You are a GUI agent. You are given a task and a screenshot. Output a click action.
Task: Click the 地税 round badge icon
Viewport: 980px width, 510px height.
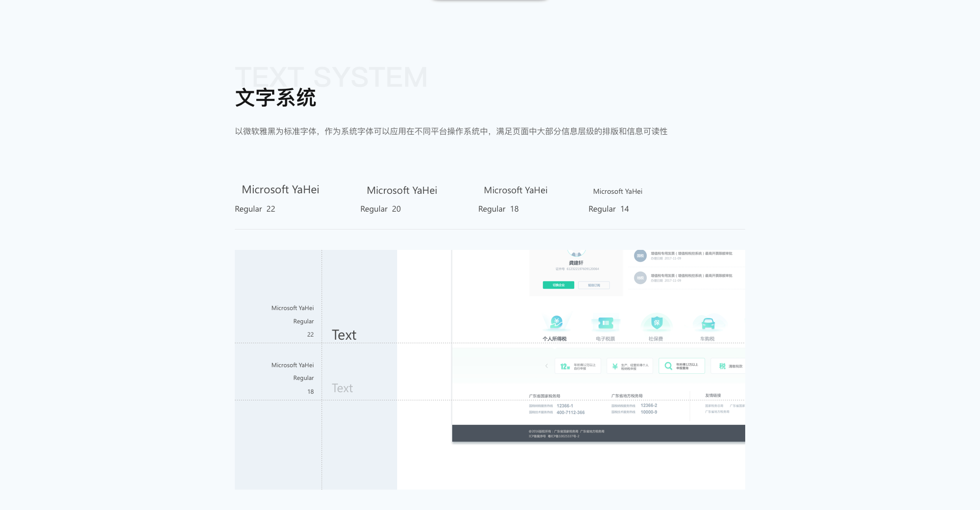point(640,278)
